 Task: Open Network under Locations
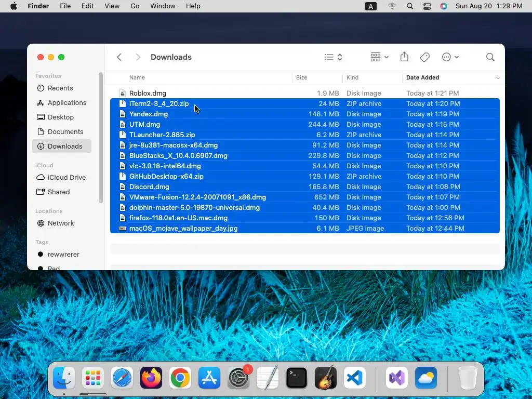pos(62,223)
